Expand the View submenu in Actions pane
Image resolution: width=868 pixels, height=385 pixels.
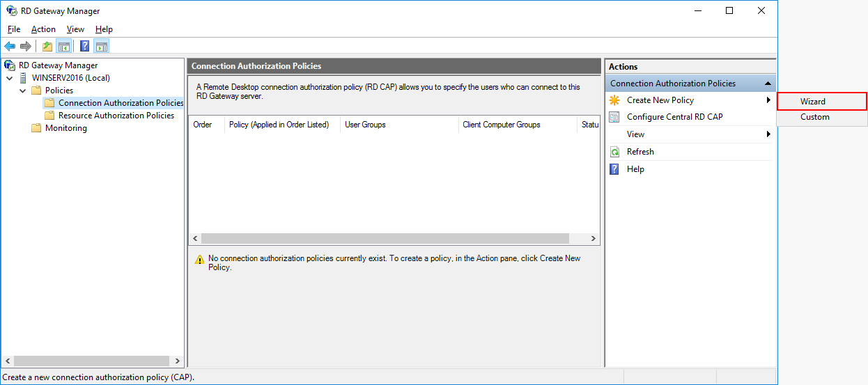click(768, 134)
